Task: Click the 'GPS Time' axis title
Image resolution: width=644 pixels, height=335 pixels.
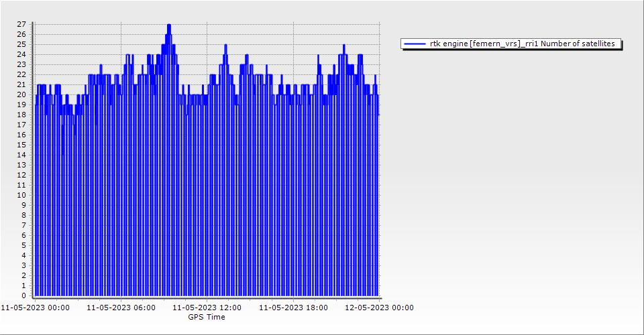Action: (x=207, y=317)
